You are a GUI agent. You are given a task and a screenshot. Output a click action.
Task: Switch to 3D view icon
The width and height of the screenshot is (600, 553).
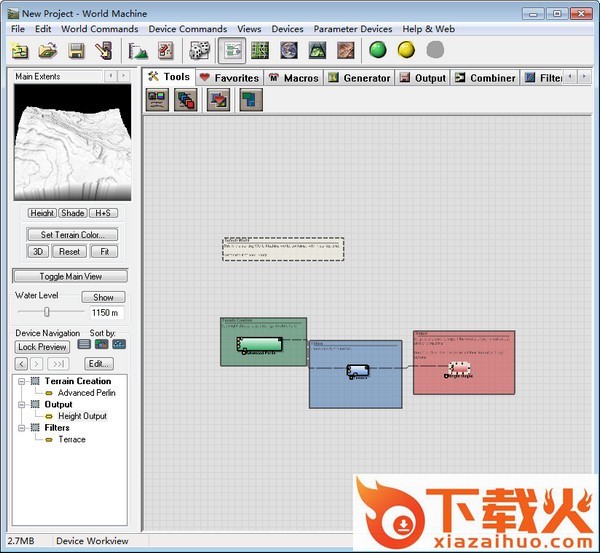(317, 50)
